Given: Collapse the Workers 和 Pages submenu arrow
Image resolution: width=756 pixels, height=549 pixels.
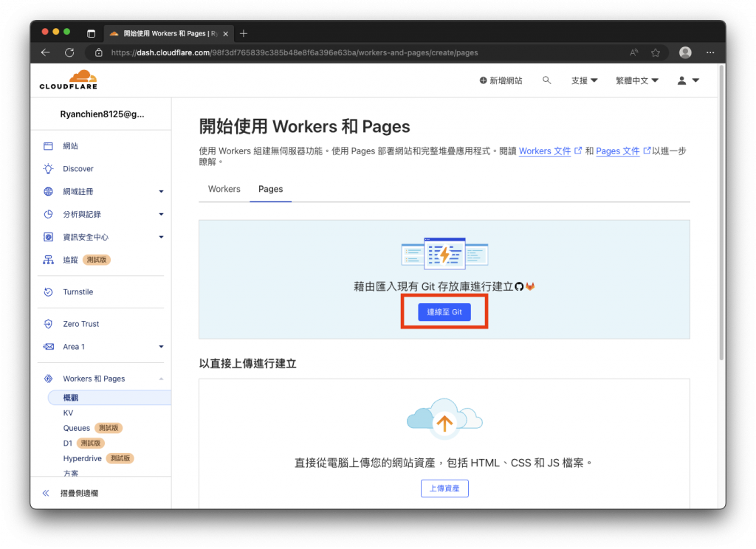Looking at the screenshot, I should click(x=161, y=379).
